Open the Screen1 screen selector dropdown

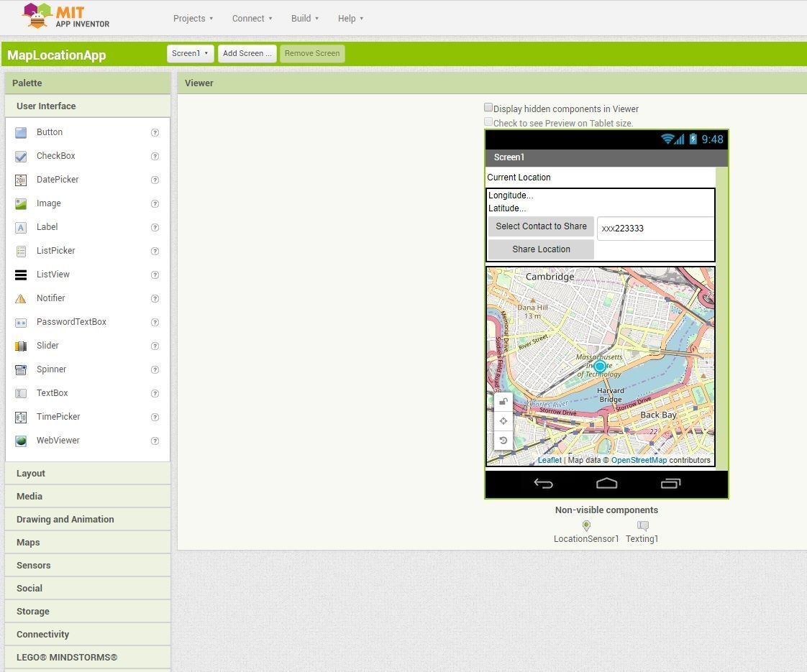(x=191, y=53)
